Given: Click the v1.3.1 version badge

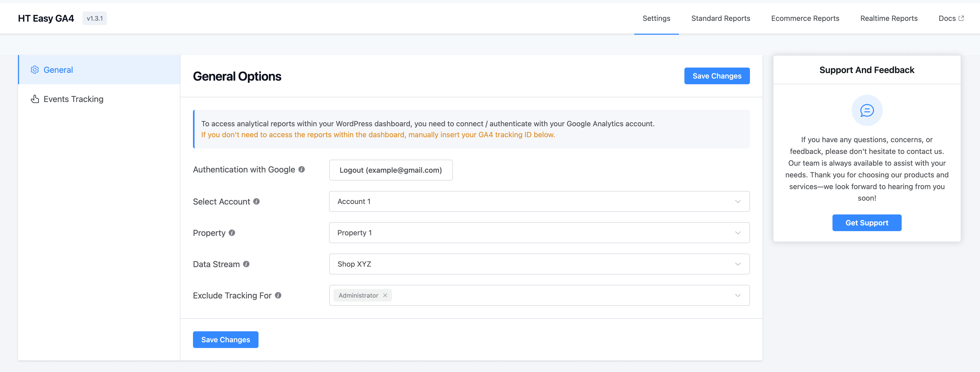Looking at the screenshot, I should click(x=95, y=18).
